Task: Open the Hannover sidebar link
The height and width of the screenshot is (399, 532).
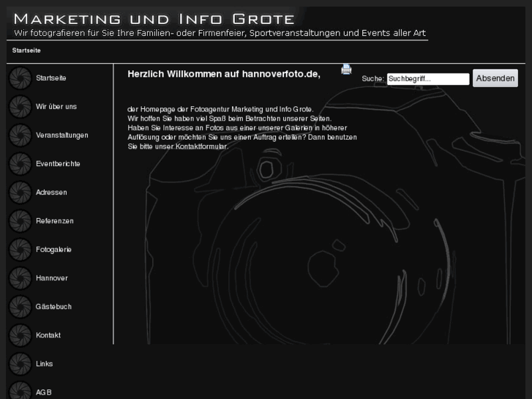Action: 52,278
